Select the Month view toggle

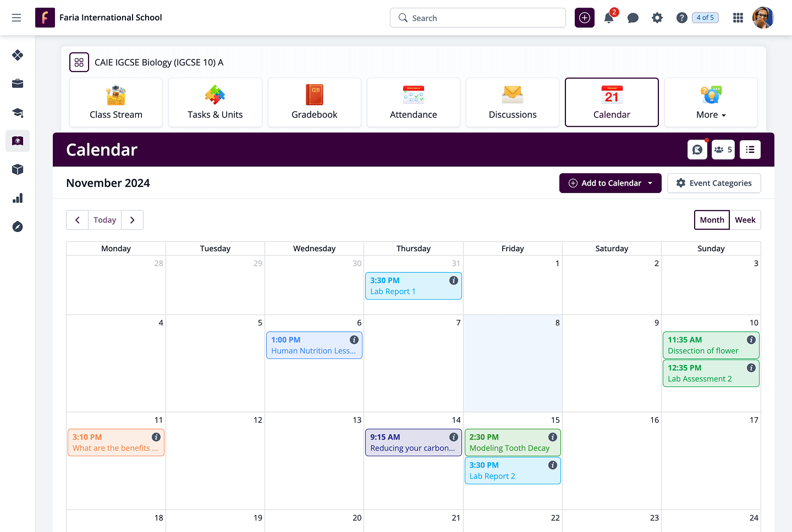click(x=712, y=220)
